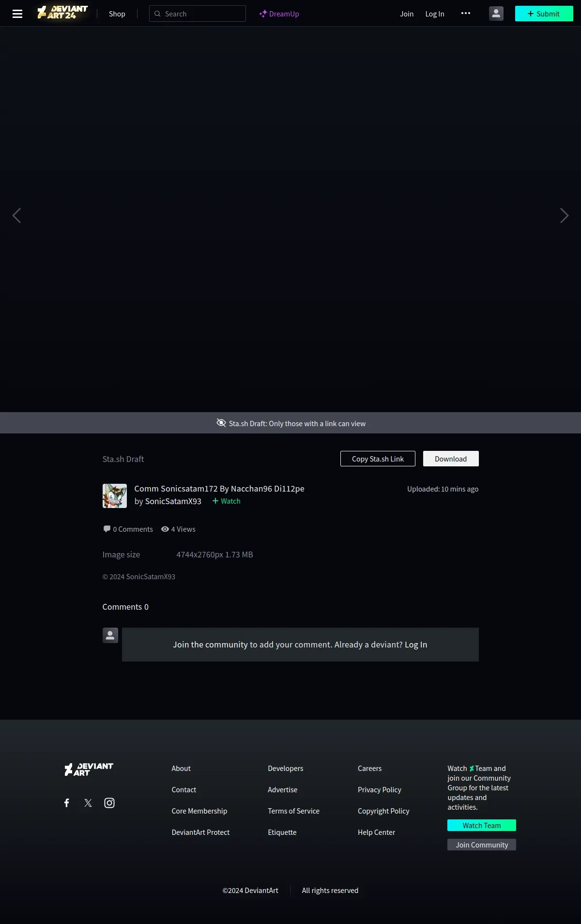The image size is (581, 924).
Task: Watch SonicSatamX93 via the Watch button
Action: [227, 501]
